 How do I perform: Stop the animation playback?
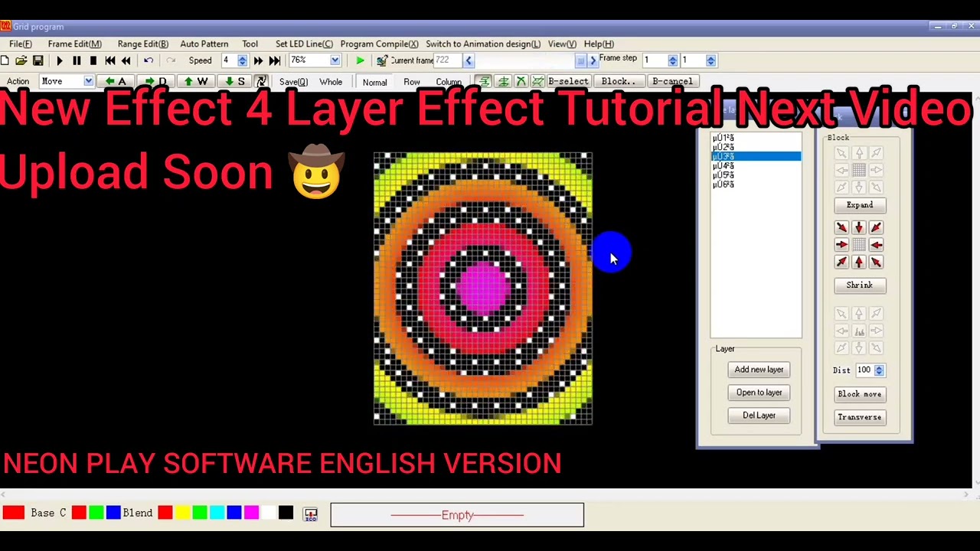[93, 60]
